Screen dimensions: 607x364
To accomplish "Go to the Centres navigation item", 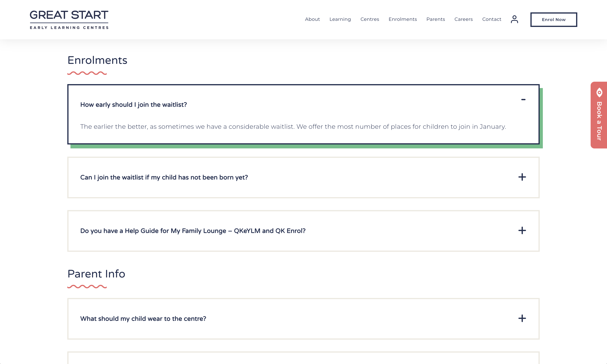I will [370, 19].
